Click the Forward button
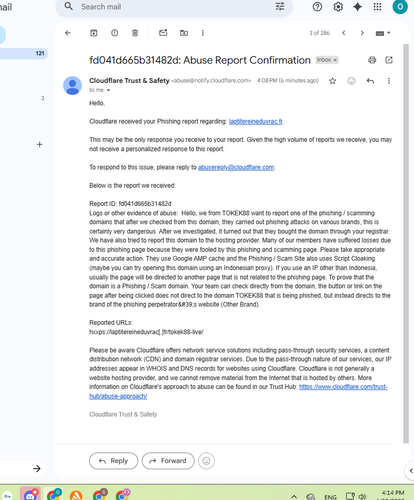414x500 pixels. coord(168,461)
